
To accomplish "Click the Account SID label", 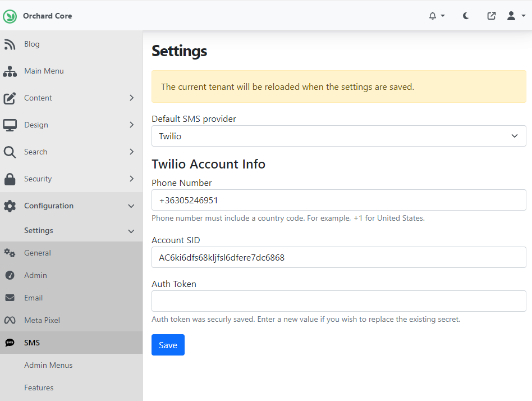I will (x=176, y=240).
